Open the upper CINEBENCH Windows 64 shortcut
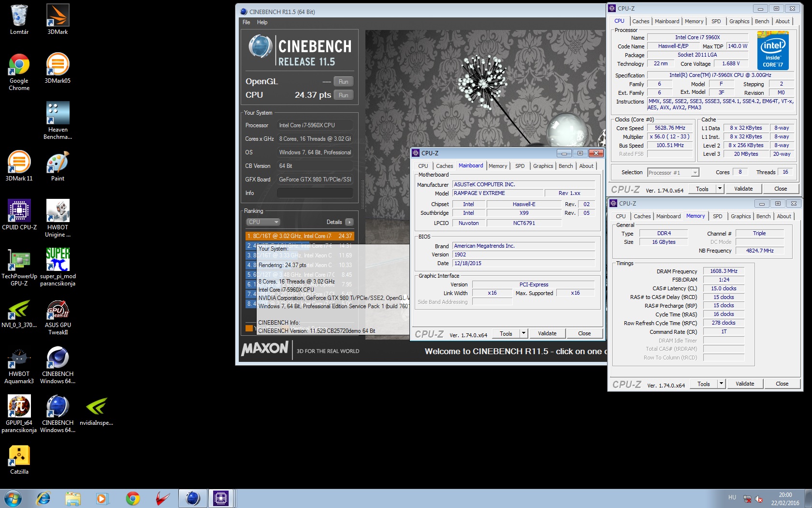The width and height of the screenshot is (812, 508). tap(58, 365)
